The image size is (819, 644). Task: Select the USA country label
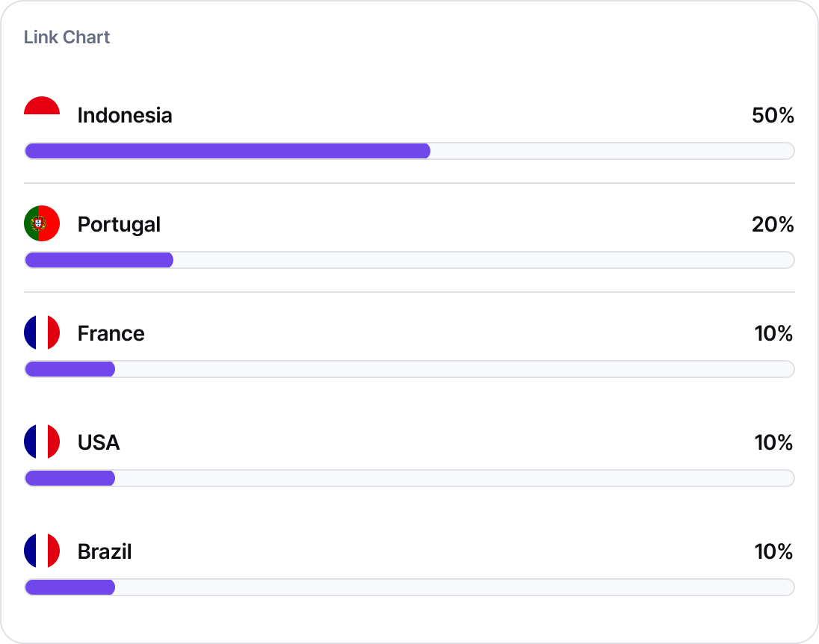[99, 442]
